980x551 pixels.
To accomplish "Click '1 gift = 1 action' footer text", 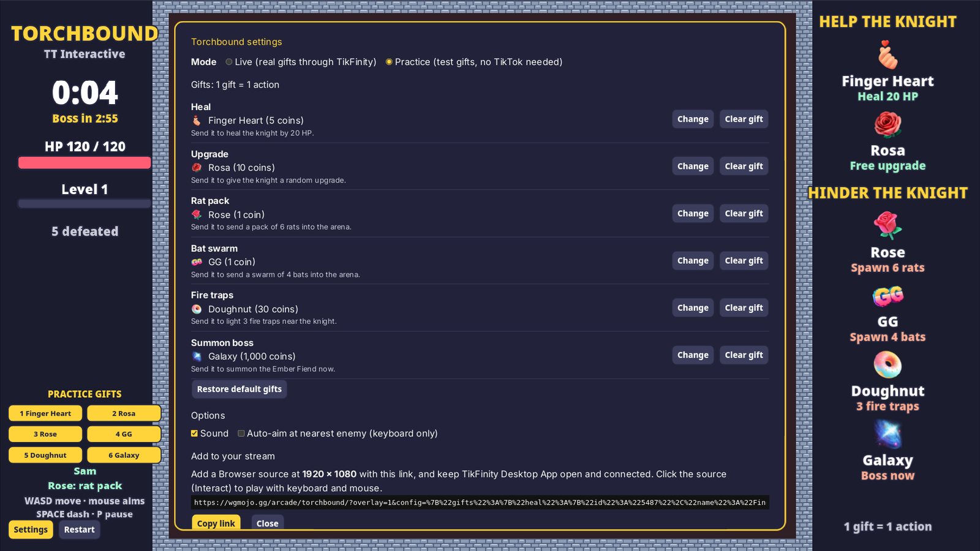I will coord(888,527).
